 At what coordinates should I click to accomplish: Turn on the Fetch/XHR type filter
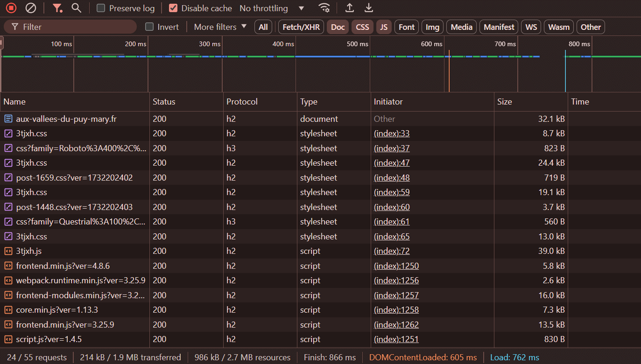(301, 27)
